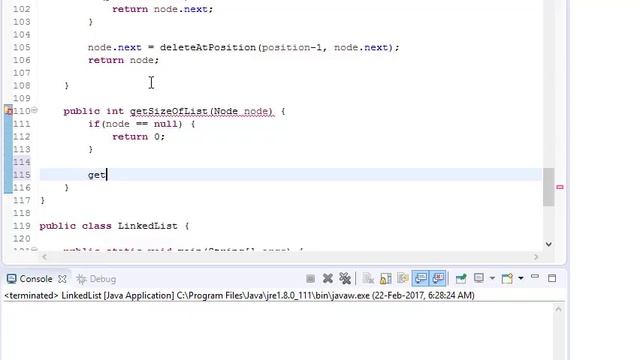Clear the console output
Screen dimensions: 640x360
click(368, 279)
